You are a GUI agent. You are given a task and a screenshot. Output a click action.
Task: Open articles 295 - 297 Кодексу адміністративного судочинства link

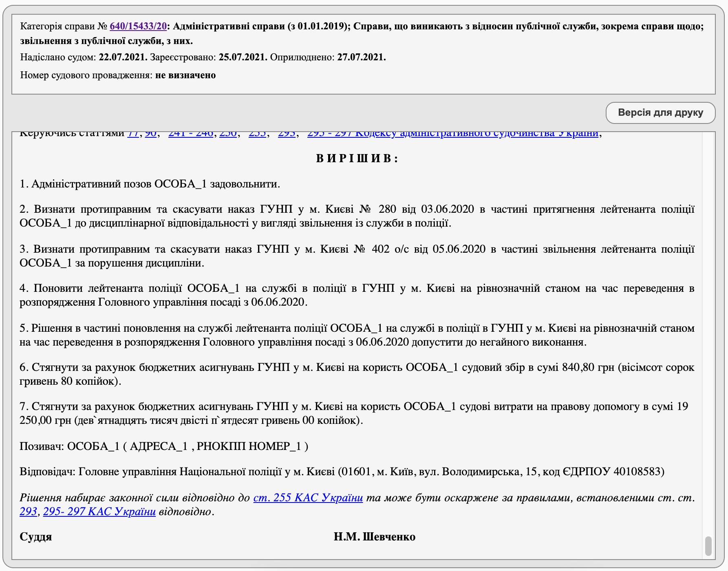(x=453, y=134)
